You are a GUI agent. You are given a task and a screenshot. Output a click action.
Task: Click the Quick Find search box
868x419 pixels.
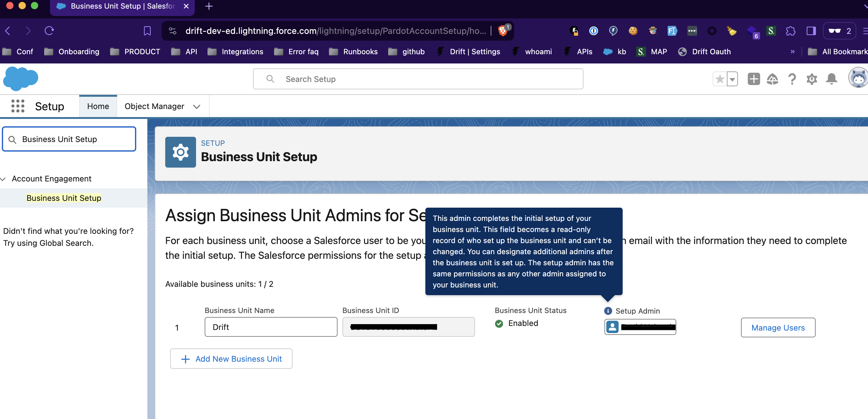click(x=69, y=139)
